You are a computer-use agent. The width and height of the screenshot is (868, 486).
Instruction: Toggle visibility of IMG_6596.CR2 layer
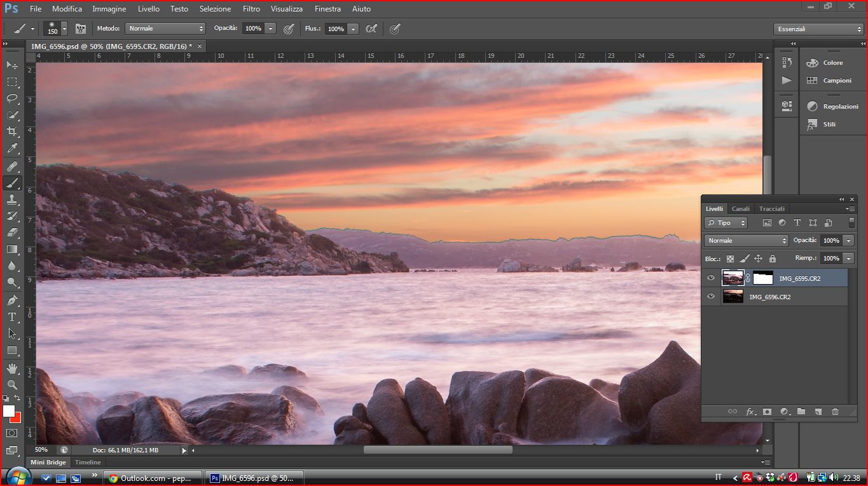711,297
